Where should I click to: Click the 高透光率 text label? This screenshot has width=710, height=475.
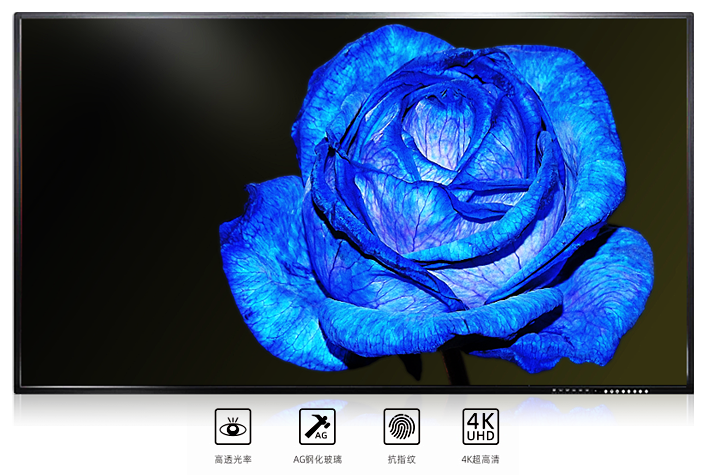tap(233, 460)
